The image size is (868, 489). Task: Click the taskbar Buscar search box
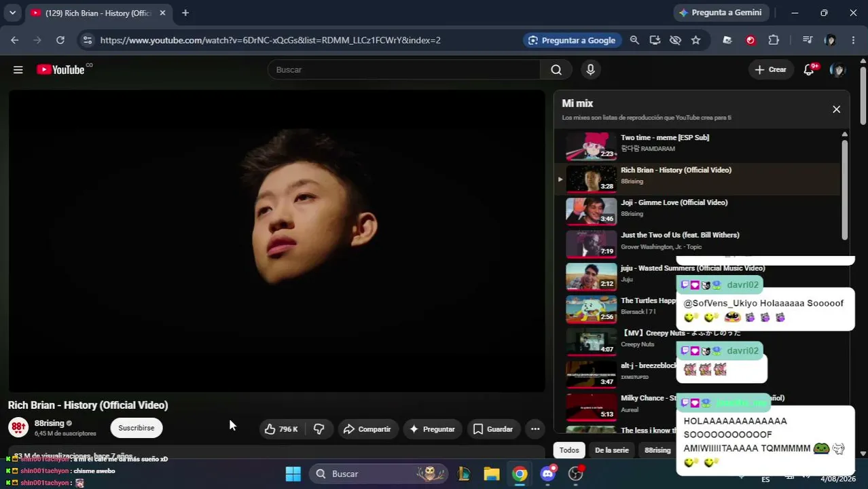pyautogui.click(x=379, y=473)
